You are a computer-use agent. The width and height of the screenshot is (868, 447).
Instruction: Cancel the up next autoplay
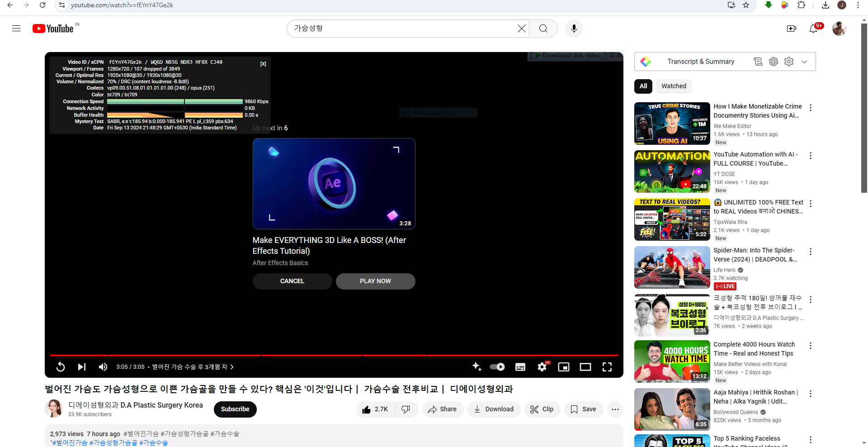point(292,281)
